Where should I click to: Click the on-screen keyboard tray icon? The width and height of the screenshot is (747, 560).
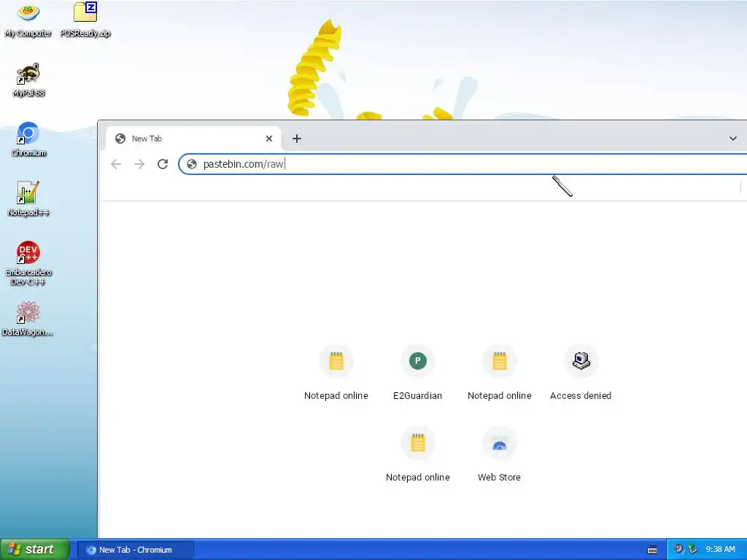coord(652,550)
